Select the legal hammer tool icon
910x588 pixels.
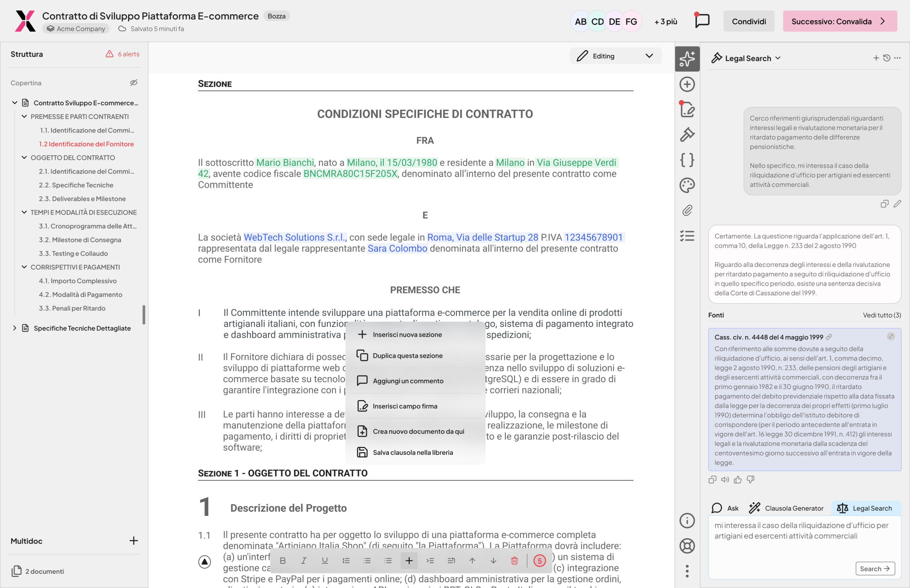(686, 135)
